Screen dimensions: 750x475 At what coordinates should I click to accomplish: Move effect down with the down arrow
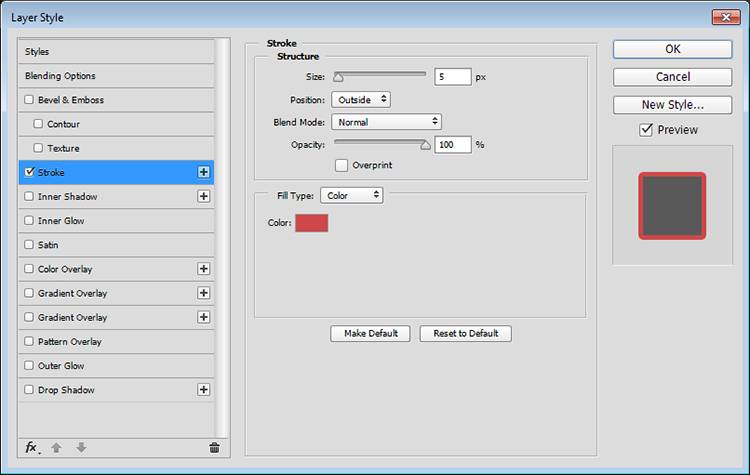81,448
